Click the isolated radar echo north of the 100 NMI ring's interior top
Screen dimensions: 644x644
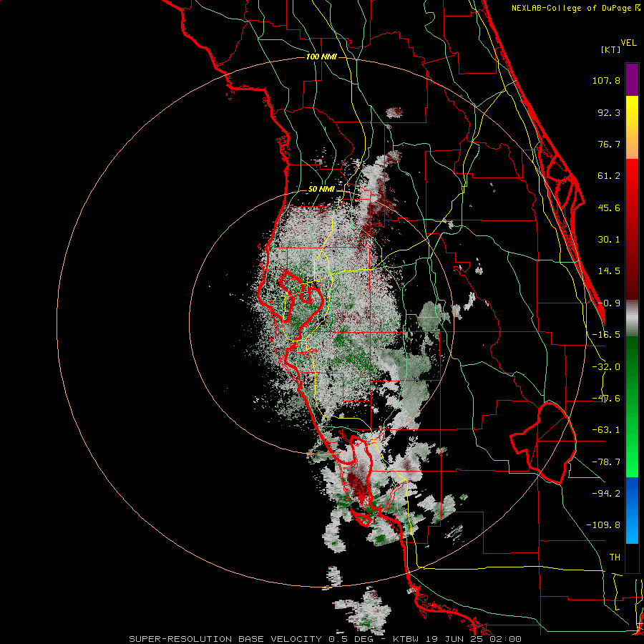[394, 112]
